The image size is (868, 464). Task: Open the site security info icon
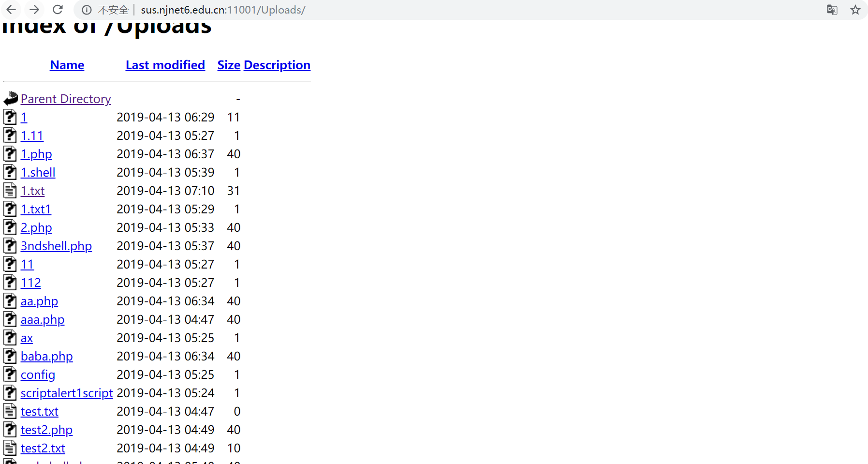point(86,10)
